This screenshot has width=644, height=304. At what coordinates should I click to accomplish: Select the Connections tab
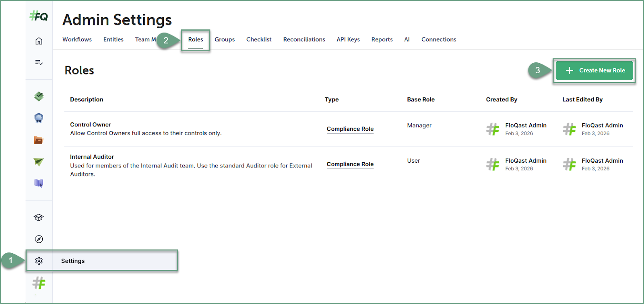pyautogui.click(x=438, y=39)
